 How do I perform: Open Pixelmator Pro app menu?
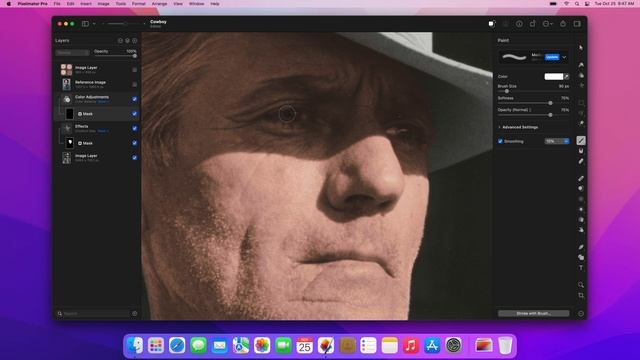click(x=32, y=4)
